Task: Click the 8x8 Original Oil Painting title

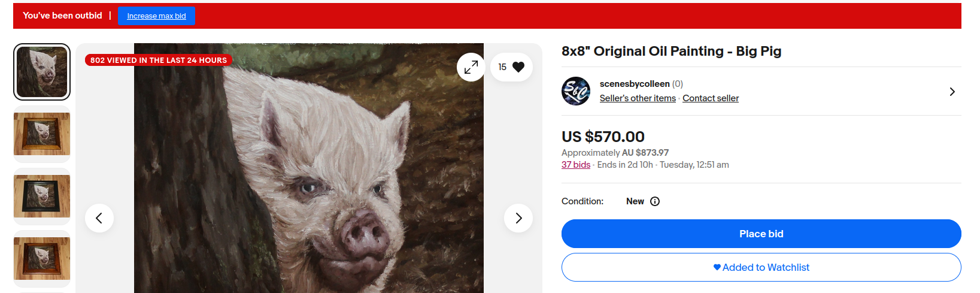Action: click(x=671, y=52)
